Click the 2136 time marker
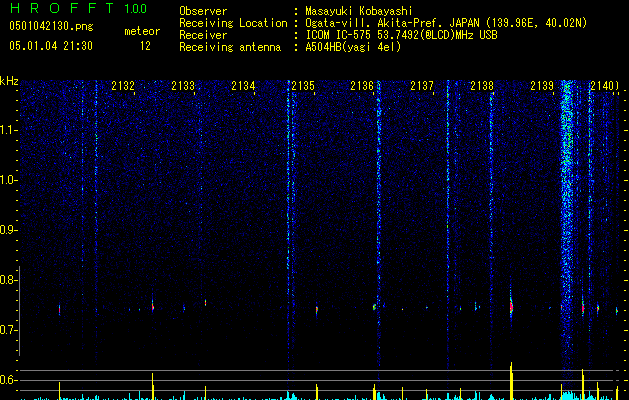Image resolution: width=629 pixels, height=400 pixels. pos(362,86)
